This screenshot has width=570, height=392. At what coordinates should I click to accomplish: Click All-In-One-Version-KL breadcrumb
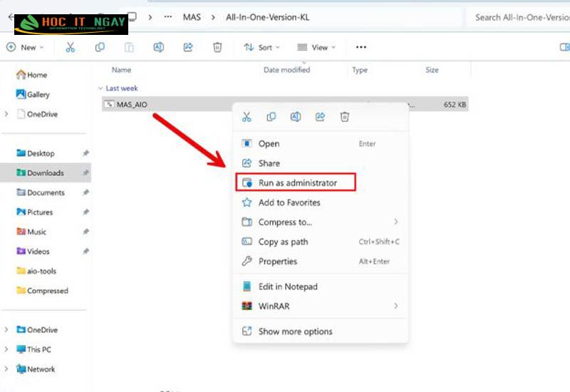268,17
